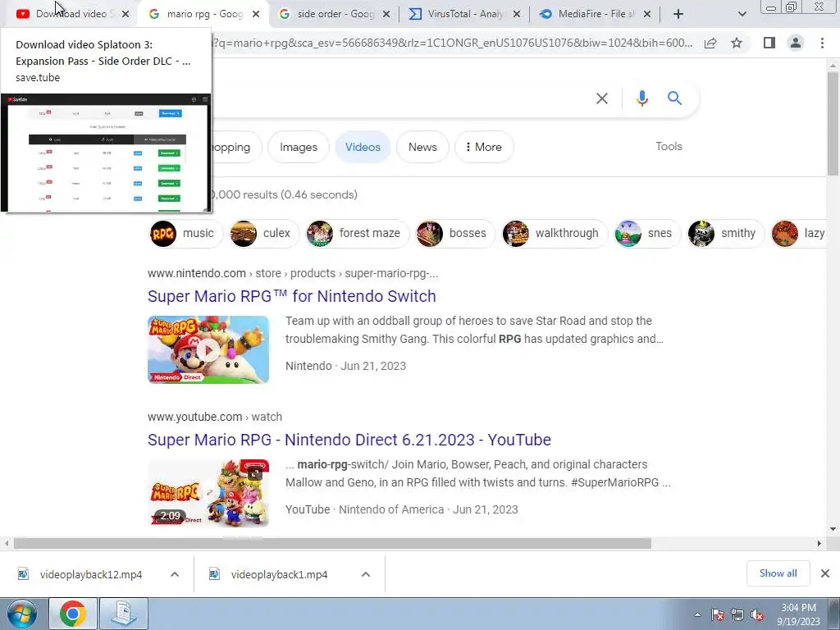This screenshot has height=630, width=840.
Task: Close the downloads bar
Action: click(825, 573)
